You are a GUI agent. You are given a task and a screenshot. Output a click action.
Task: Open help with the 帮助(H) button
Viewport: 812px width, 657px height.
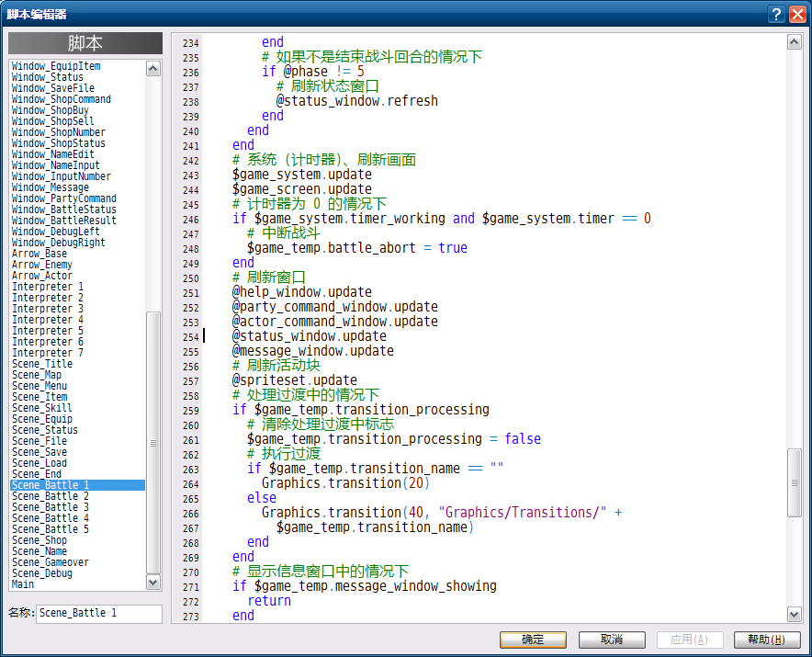pos(767,640)
